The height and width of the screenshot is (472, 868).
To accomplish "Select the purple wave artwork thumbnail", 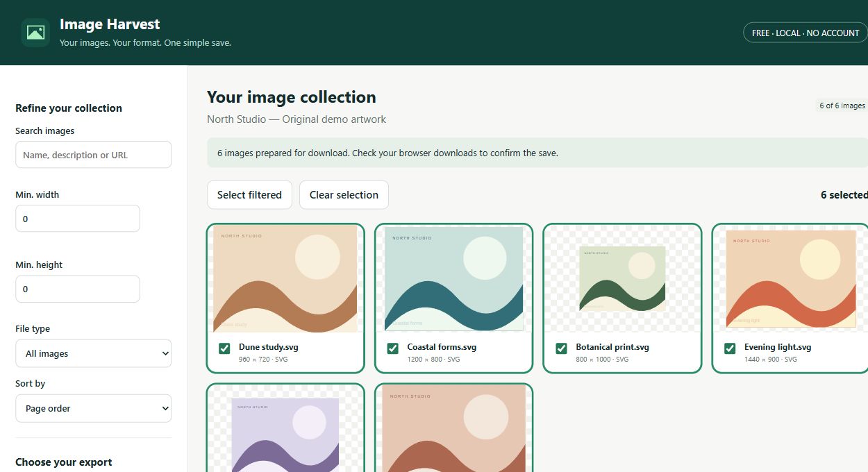I will [x=285, y=435].
